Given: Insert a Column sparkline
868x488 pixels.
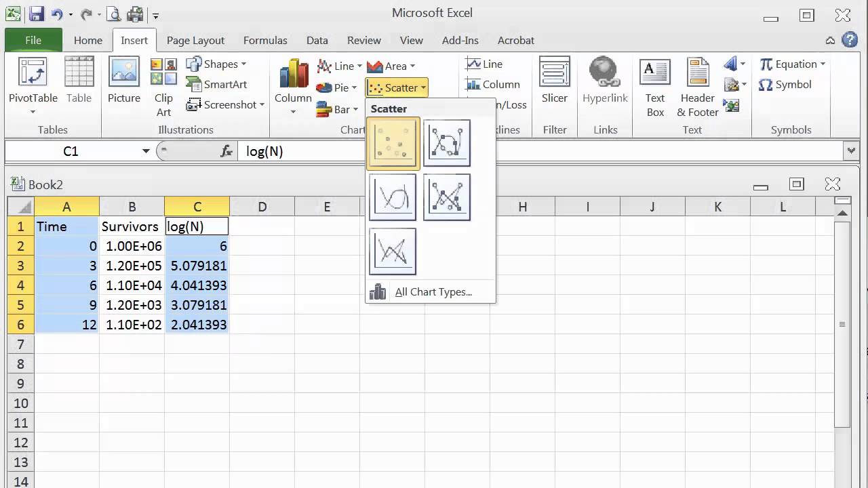Looking at the screenshot, I should (x=493, y=84).
